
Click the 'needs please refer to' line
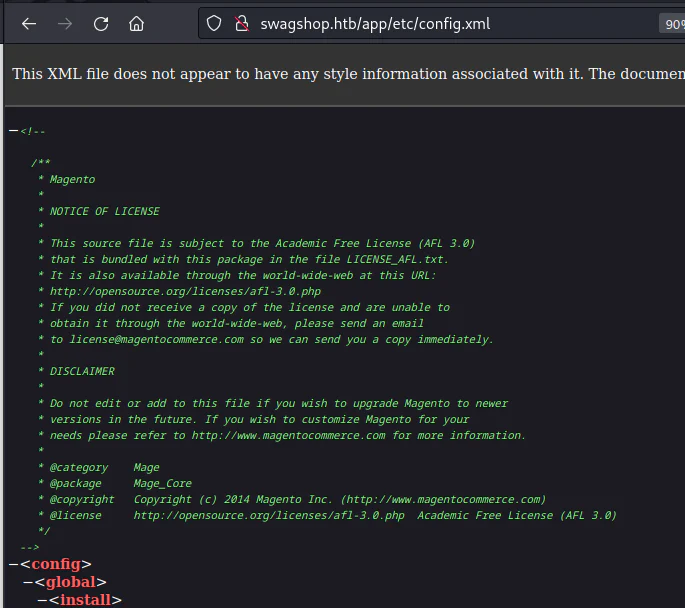pyautogui.click(x=282, y=435)
